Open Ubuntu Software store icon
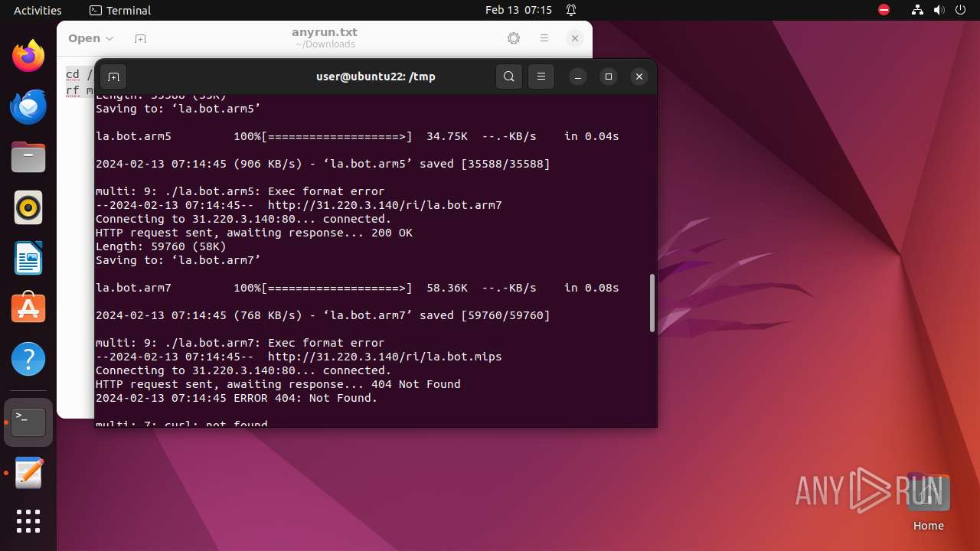The height and width of the screenshot is (551, 980). pos(28,308)
